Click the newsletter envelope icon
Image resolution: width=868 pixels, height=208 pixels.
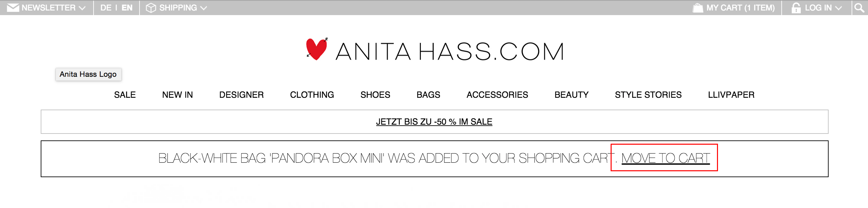click(13, 8)
